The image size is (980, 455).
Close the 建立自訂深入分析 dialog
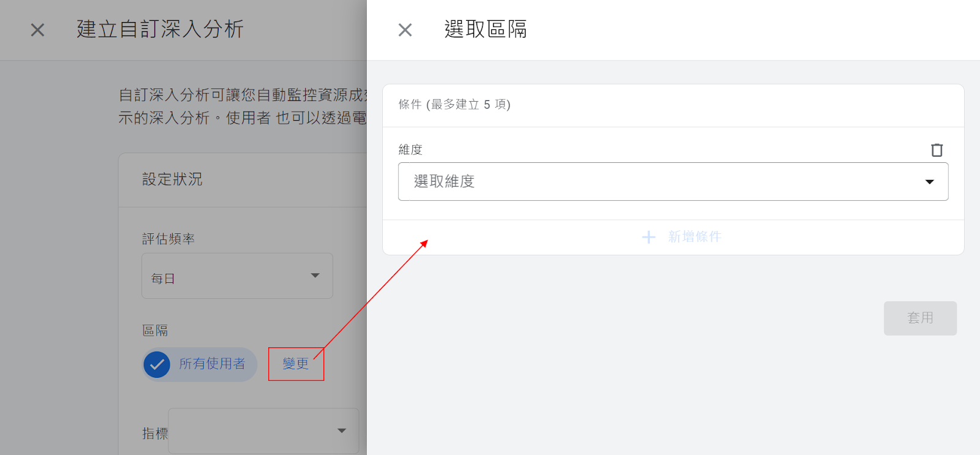(37, 30)
